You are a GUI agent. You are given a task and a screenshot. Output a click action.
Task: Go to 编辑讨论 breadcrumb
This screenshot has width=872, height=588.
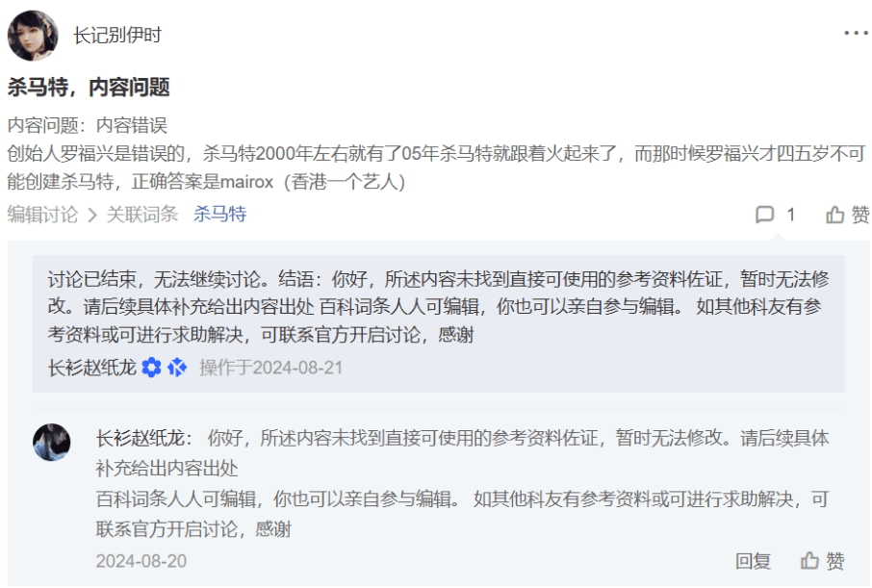[42, 215]
